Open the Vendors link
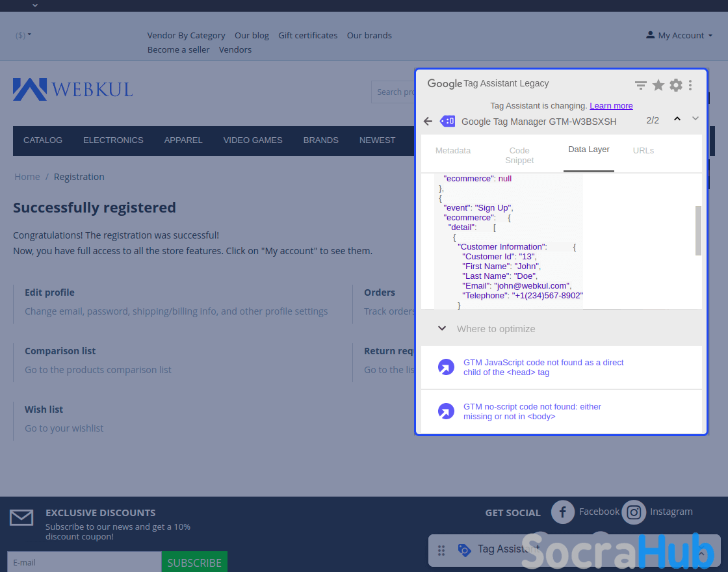The image size is (728, 572). click(235, 49)
